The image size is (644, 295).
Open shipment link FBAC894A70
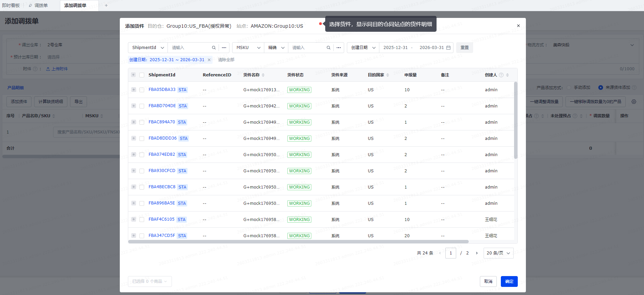click(x=162, y=122)
